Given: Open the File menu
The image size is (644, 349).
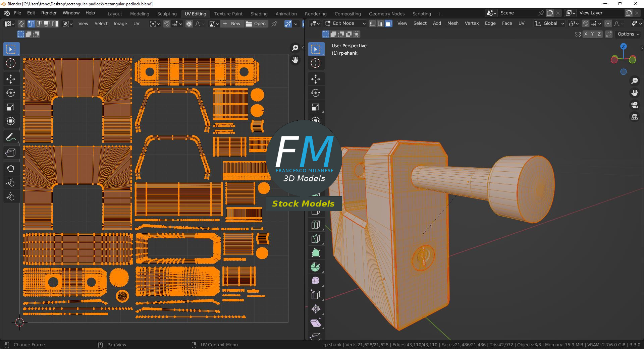Looking at the screenshot, I should (17, 13).
